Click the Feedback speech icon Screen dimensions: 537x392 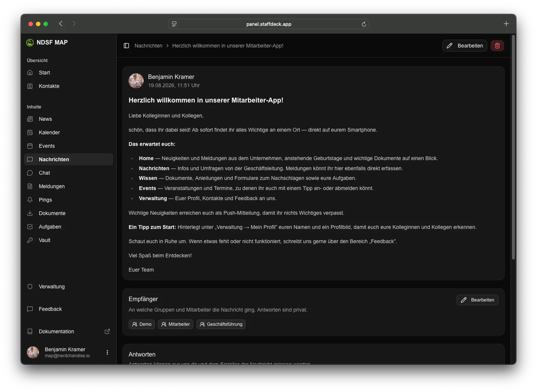[30, 309]
